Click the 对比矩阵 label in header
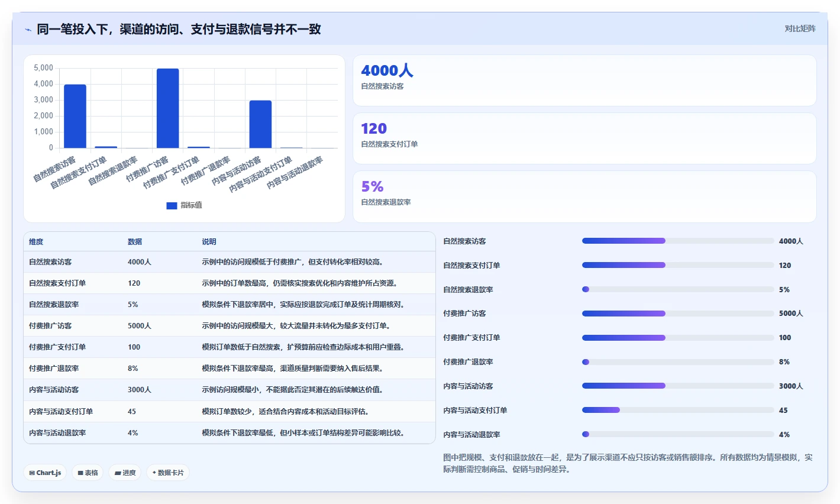 point(800,28)
